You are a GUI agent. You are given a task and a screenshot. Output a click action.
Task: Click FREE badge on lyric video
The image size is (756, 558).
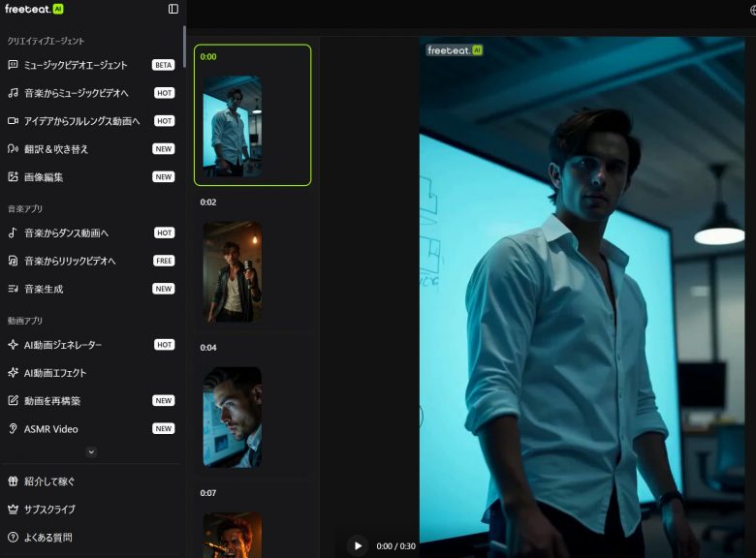tap(164, 261)
